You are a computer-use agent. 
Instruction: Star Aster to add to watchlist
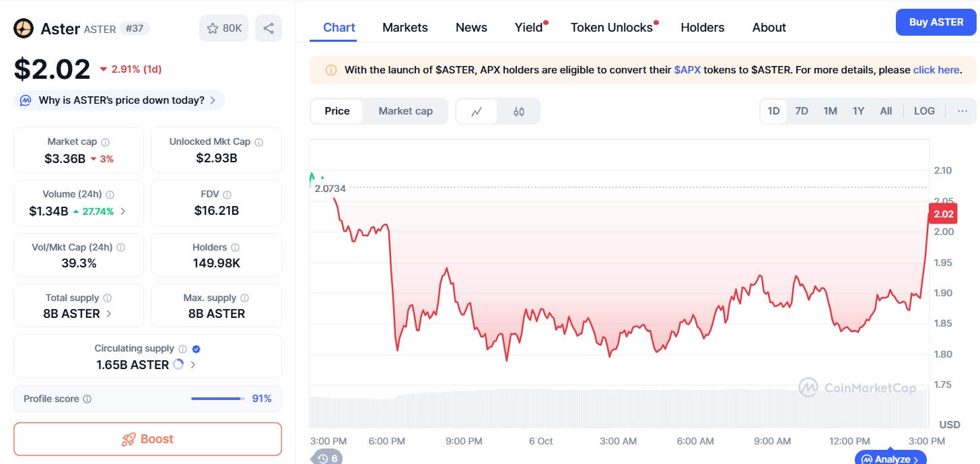click(214, 28)
